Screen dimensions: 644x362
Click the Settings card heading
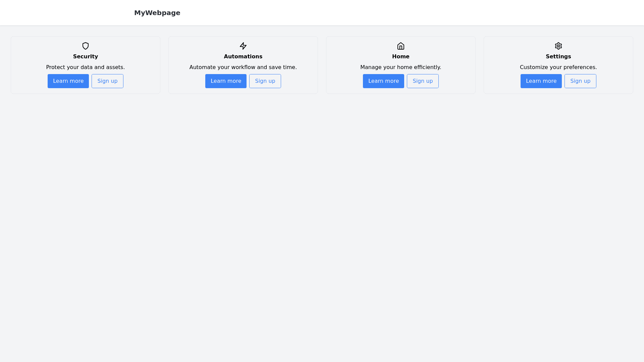[558, 57]
